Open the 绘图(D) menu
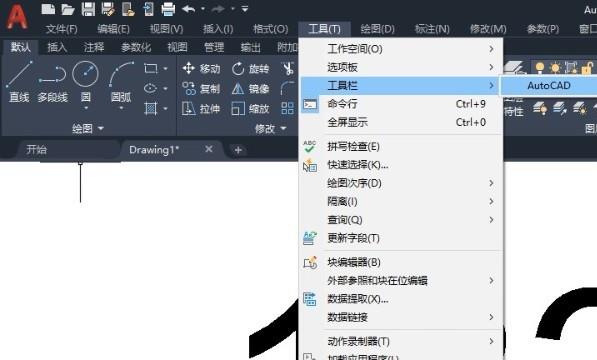 (377, 29)
